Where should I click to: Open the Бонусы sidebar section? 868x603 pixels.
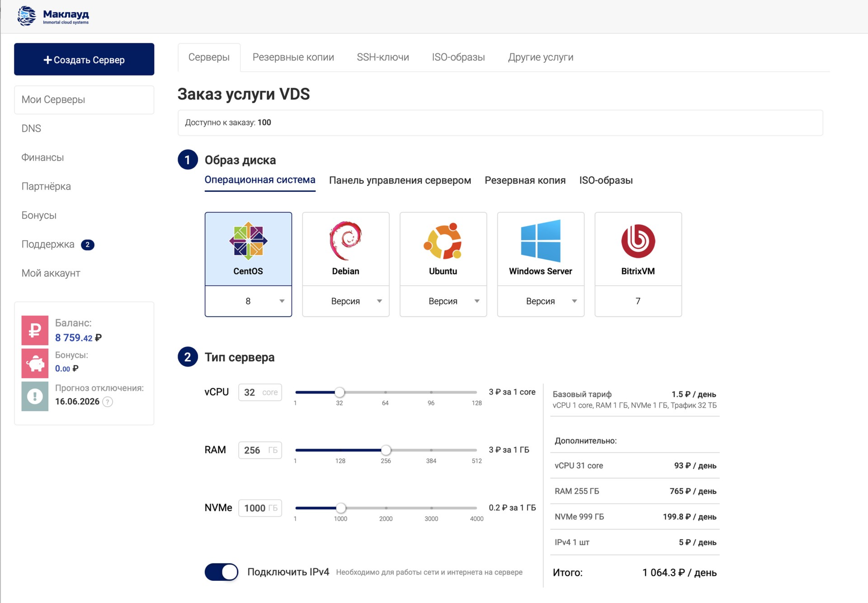pyautogui.click(x=39, y=215)
